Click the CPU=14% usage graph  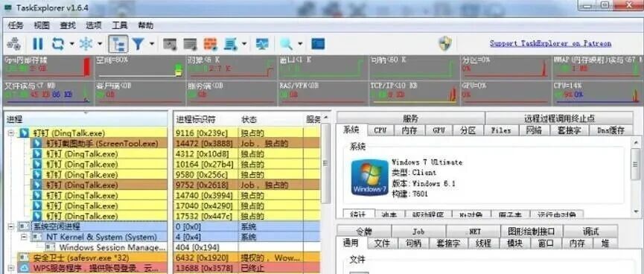pos(598,93)
